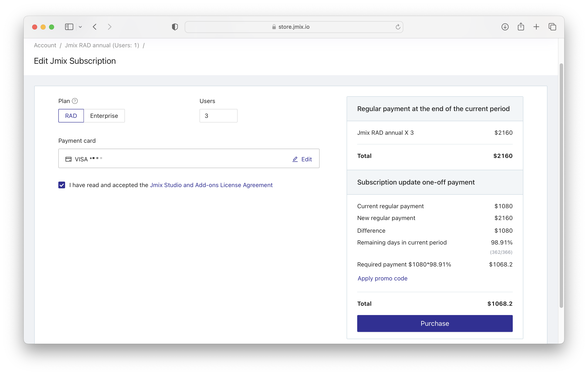This screenshot has height=375, width=588.
Task: Click the Plan help question mark icon
Action: (75, 101)
